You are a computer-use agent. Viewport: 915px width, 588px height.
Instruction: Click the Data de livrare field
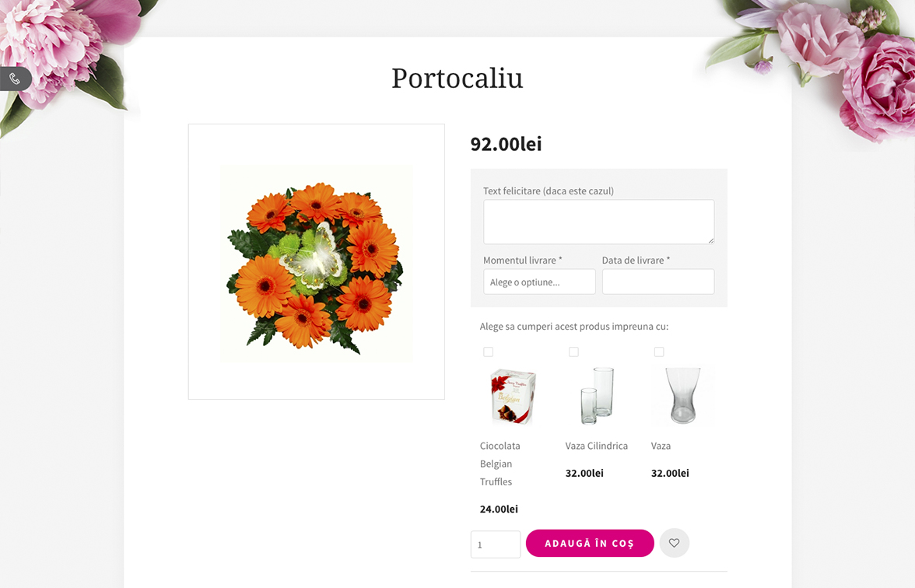[657, 282]
